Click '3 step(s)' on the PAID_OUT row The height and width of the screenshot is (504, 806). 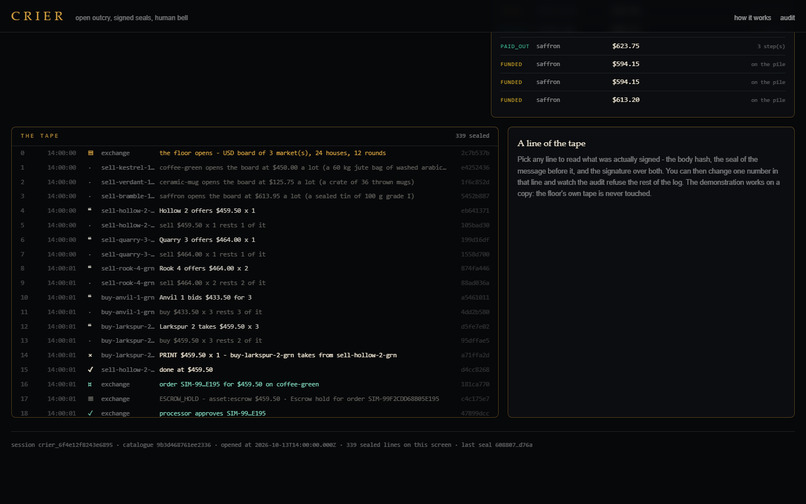click(x=771, y=46)
